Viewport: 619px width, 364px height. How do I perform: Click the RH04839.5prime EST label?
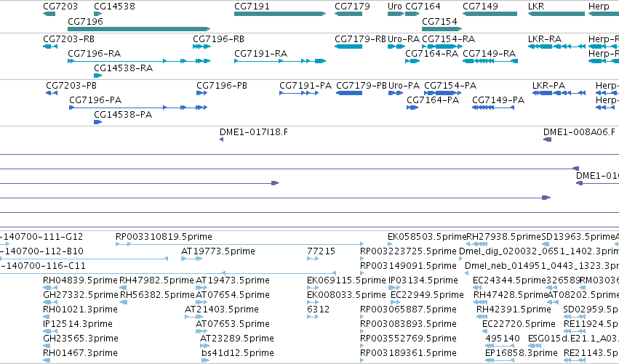click(x=81, y=280)
